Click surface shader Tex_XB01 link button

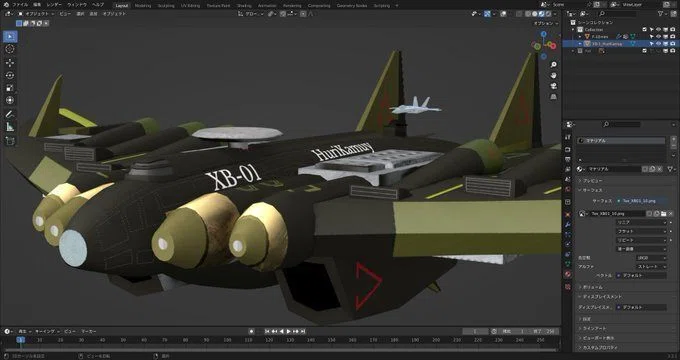[641, 201]
